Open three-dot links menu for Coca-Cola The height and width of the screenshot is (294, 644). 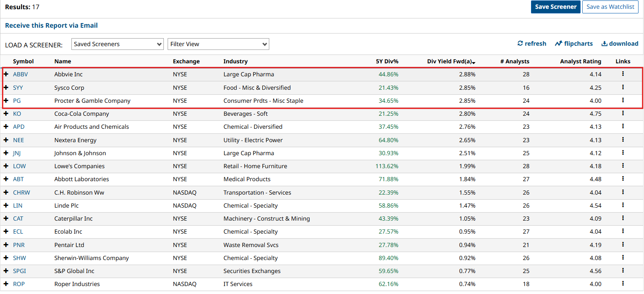pyautogui.click(x=623, y=113)
